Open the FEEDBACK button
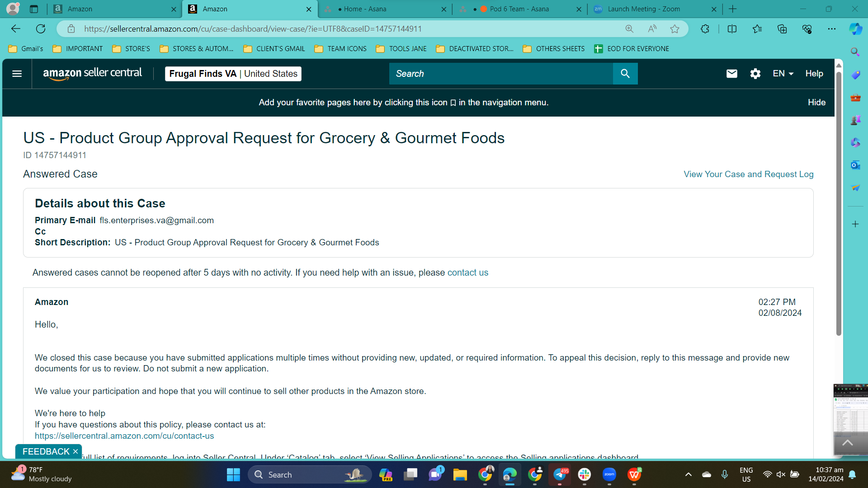 [x=46, y=451]
